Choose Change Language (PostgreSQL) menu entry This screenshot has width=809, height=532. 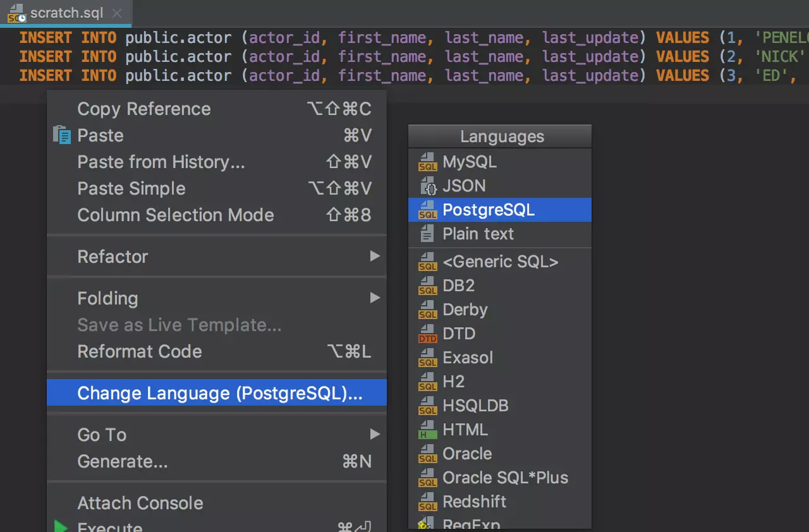click(x=219, y=393)
